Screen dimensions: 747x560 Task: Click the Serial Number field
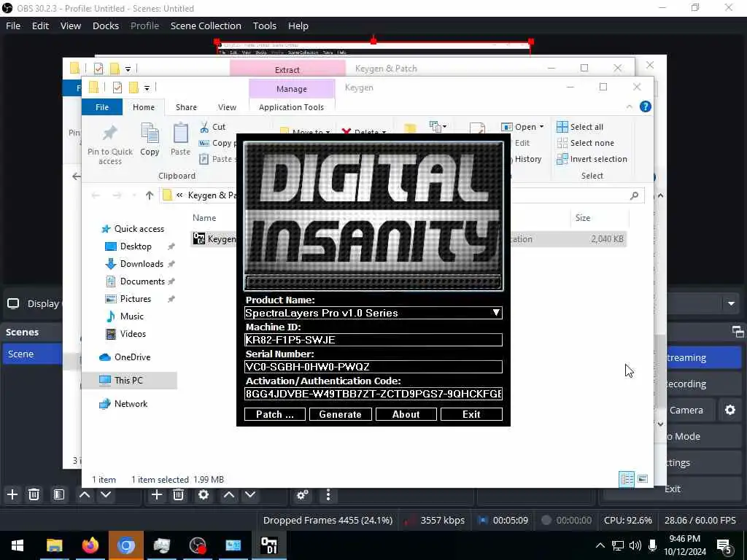point(373,367)
